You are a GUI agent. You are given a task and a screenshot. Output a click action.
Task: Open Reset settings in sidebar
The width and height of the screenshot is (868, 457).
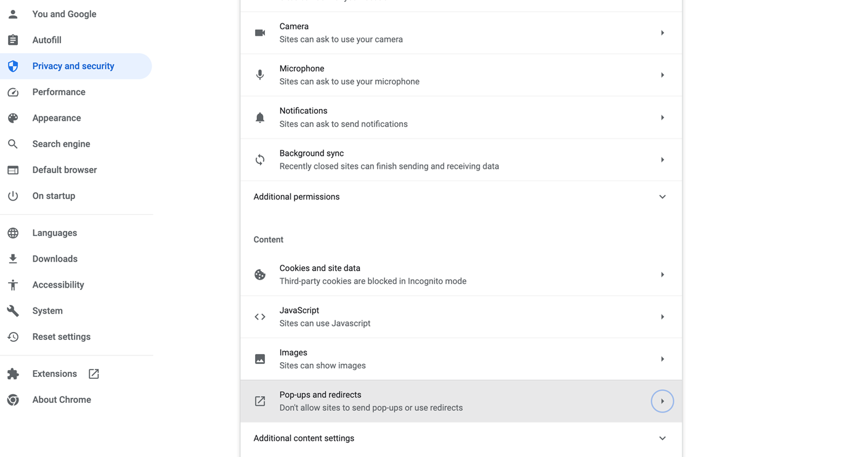click(x=61, y=337)
